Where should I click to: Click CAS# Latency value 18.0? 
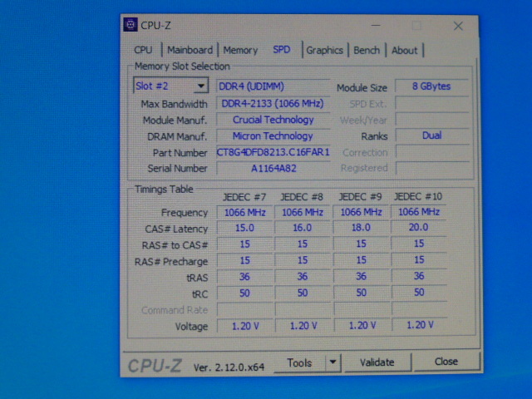pos(361,227)
